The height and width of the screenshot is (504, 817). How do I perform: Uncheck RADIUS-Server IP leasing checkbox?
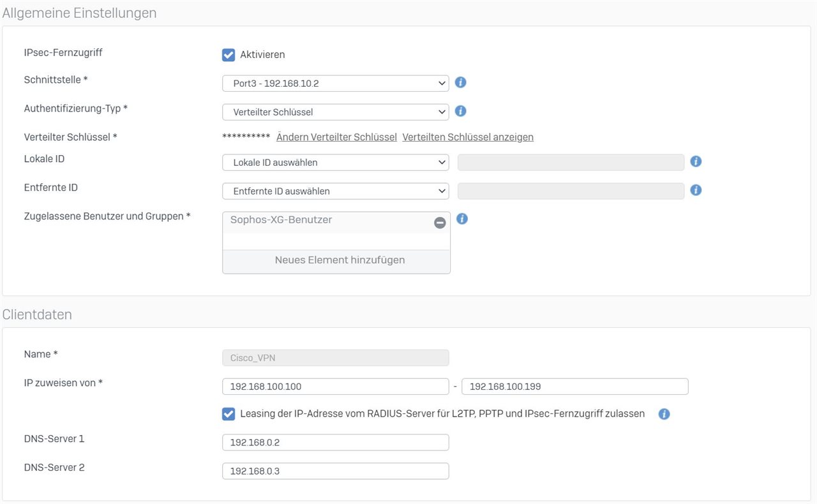tap(229, 414)
